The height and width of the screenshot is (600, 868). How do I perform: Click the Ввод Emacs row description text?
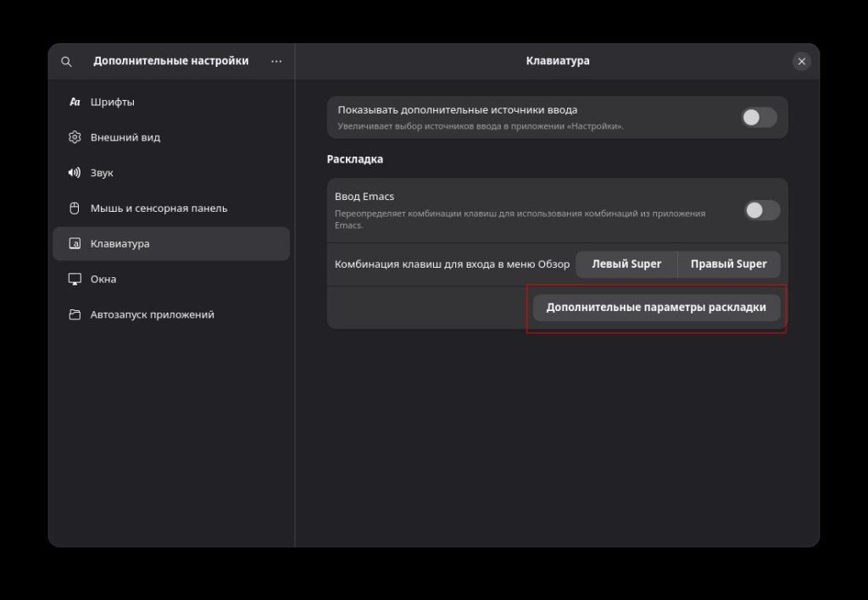coord(519,219)
